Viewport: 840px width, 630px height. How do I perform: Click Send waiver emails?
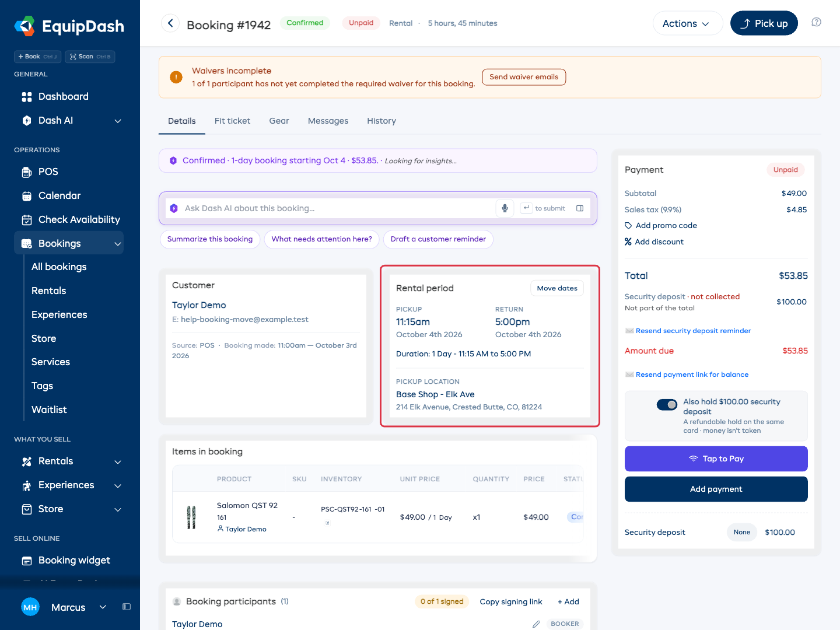[x=524, y=77]
